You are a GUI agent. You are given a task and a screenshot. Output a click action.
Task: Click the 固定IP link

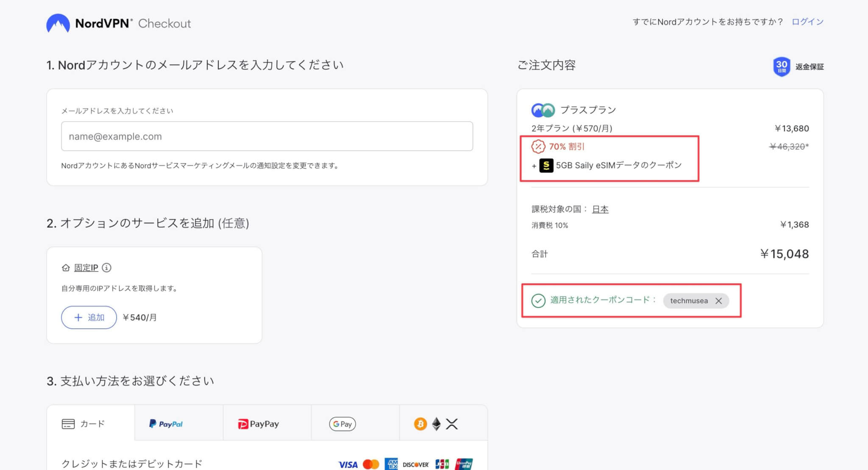[x=86, y=268]
